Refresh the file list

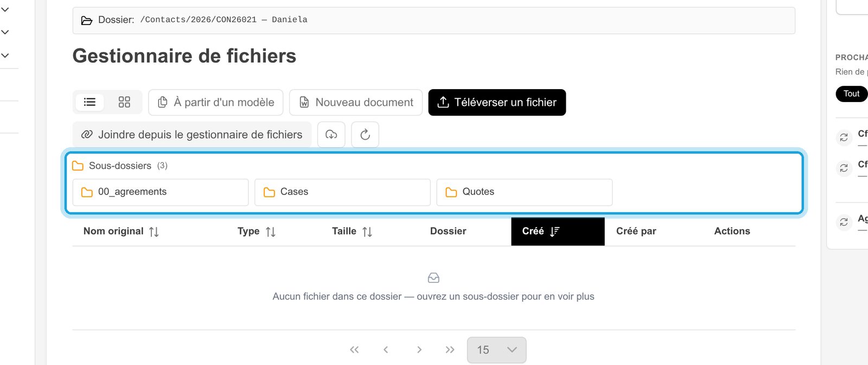coord(365,135)
